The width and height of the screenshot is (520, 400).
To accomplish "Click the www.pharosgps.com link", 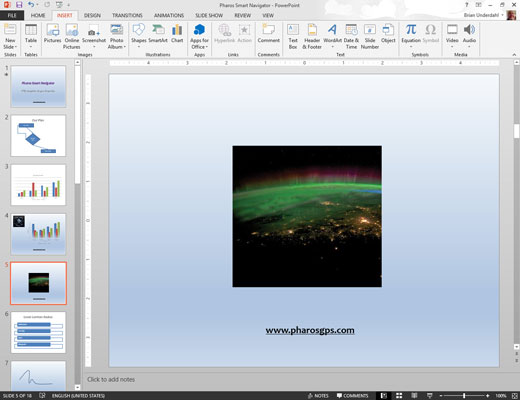I will tap(310, 330).
